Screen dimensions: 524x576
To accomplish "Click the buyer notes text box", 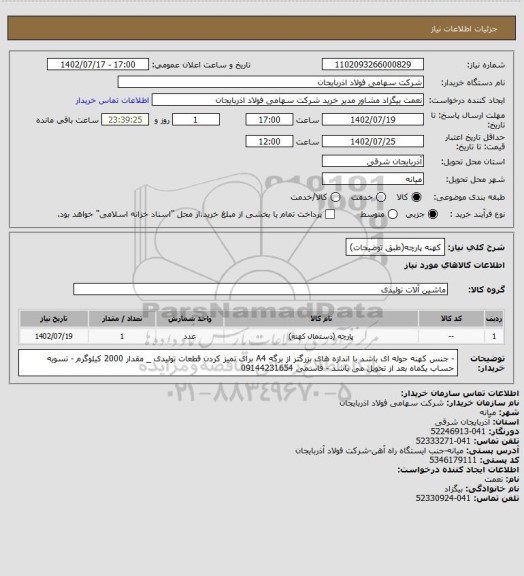I will pos(238,363).
